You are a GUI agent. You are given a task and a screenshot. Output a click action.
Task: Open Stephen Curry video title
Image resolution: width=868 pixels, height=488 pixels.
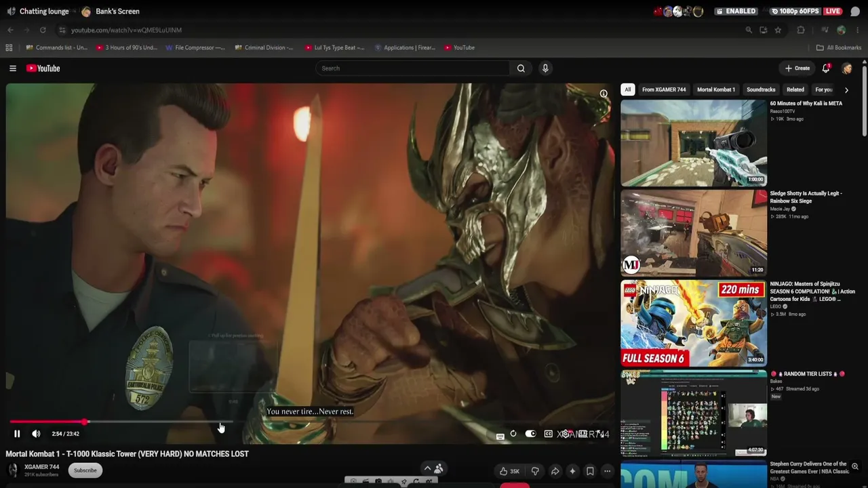pos(810,468)
